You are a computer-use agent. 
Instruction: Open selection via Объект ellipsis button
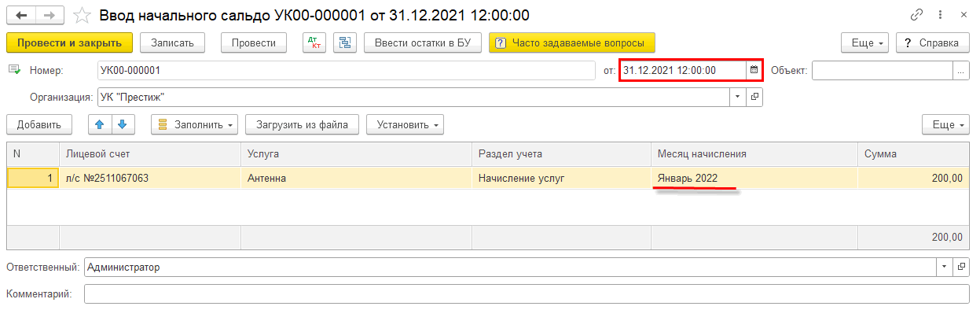pos(961,70)
